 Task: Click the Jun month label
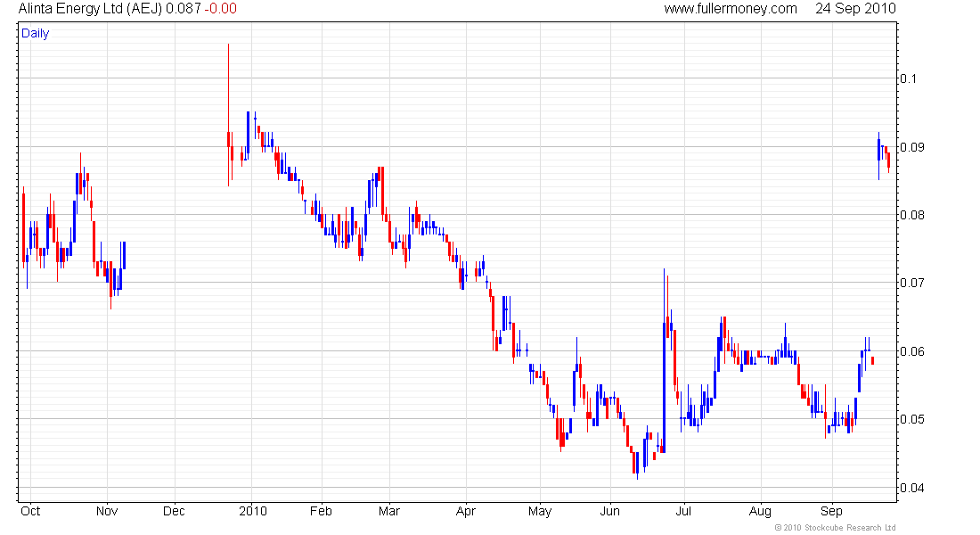pos(610,511)
